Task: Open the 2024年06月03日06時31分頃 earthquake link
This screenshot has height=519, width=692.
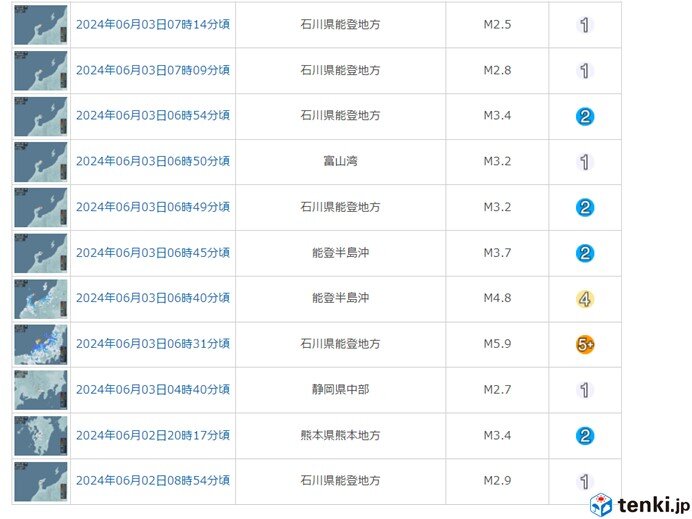Action: tap(153, 344)
